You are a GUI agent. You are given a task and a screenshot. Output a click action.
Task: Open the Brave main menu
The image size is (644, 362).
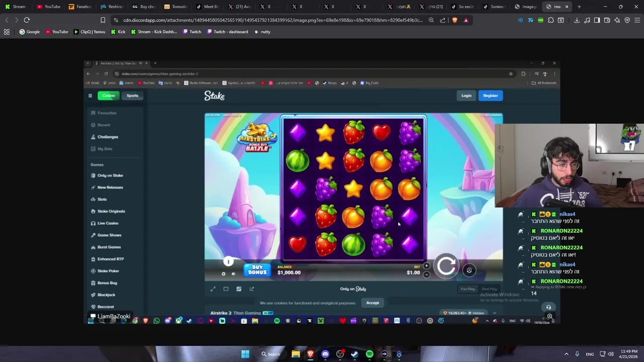click(637, 20)
